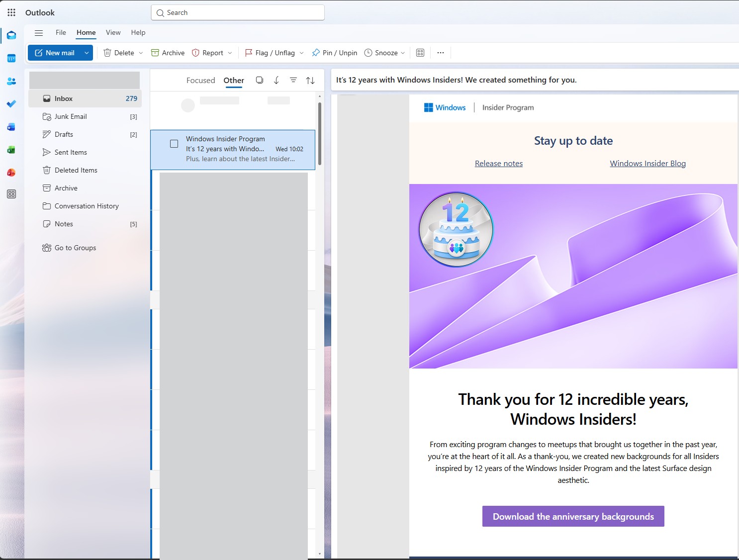Screen dimensions: 739x560
Task: Archive the selected message from the toolbar
Action: tap(168, 53)
